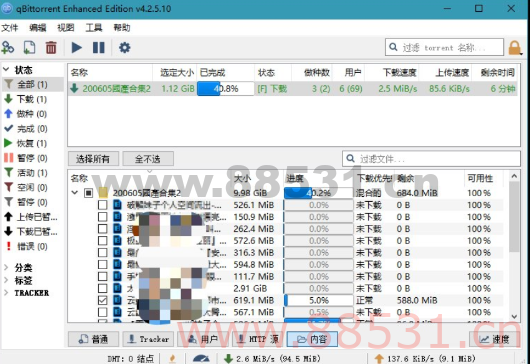Click the resume play icon in toolbar
Screen dimensions: 530x364
point(77,48)
